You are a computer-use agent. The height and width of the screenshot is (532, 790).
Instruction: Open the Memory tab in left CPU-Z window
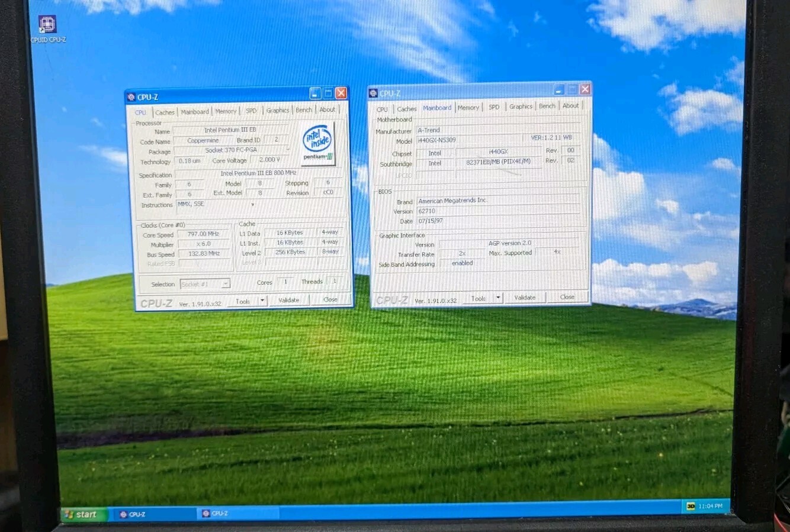point(226,111)
